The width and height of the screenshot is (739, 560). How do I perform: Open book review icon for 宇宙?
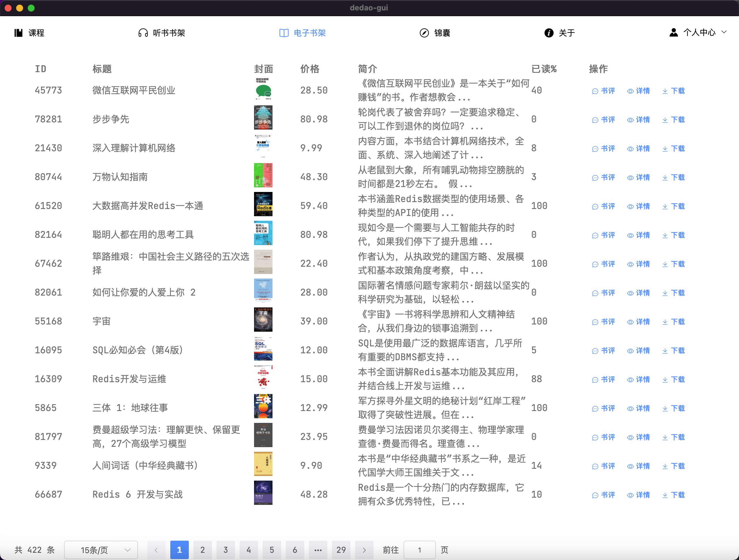(x=595, y=322)
